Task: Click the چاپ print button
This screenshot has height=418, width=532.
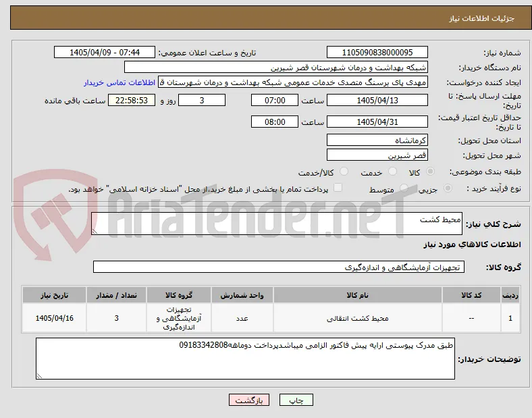Action: pyautogui.click(x=296, y=400)
